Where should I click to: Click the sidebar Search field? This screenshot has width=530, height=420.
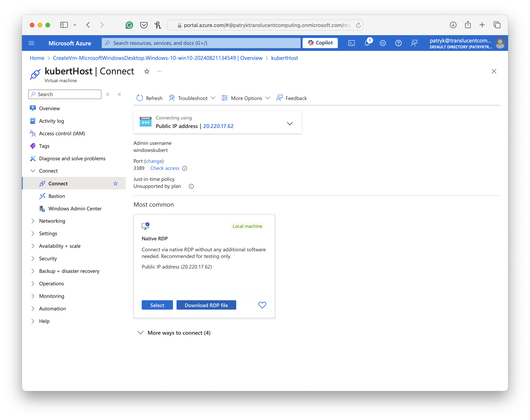click(65, 94)
